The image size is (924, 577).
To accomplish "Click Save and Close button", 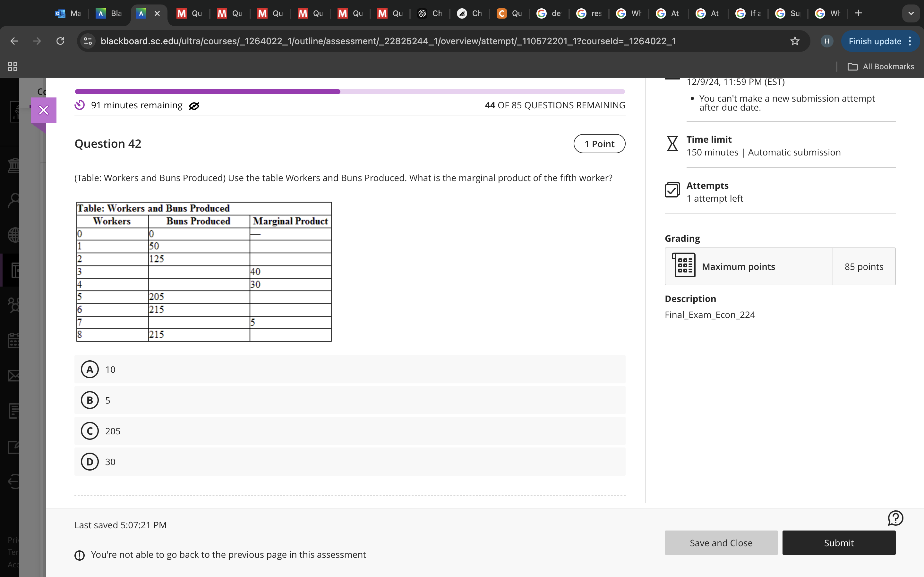I will pyautogui.click(x=721, y=543).
